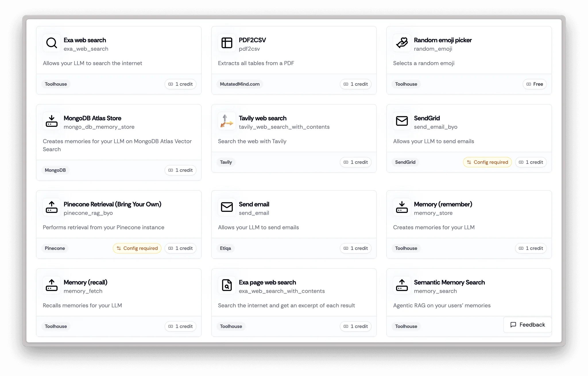Click the 1 credit badge on Tavily card
The width and height of the screenshot is (588, 376).
[x=355, y=162]
